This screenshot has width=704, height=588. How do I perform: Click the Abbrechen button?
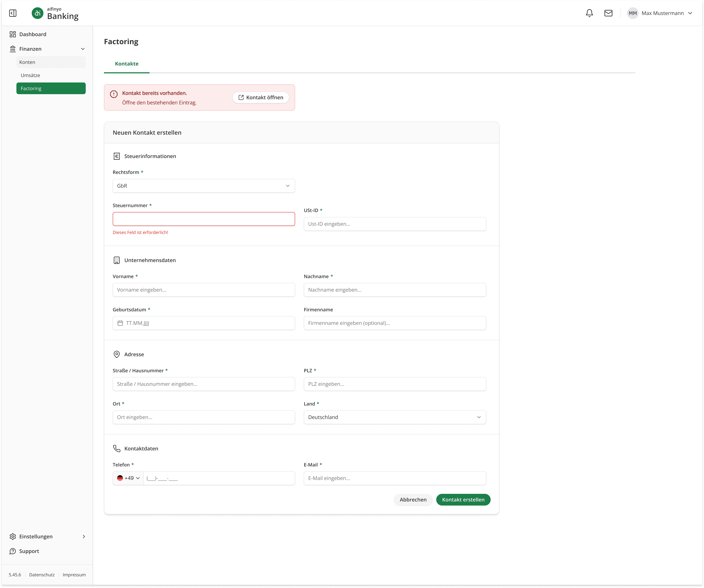pyautogui.click(x=413, y=499)
